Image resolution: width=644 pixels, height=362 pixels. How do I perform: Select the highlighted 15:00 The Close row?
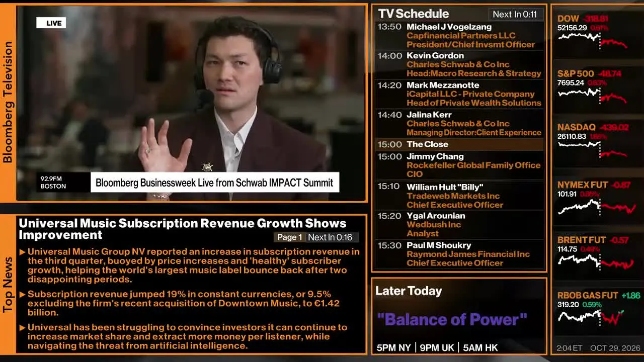(x=460, y=144)
